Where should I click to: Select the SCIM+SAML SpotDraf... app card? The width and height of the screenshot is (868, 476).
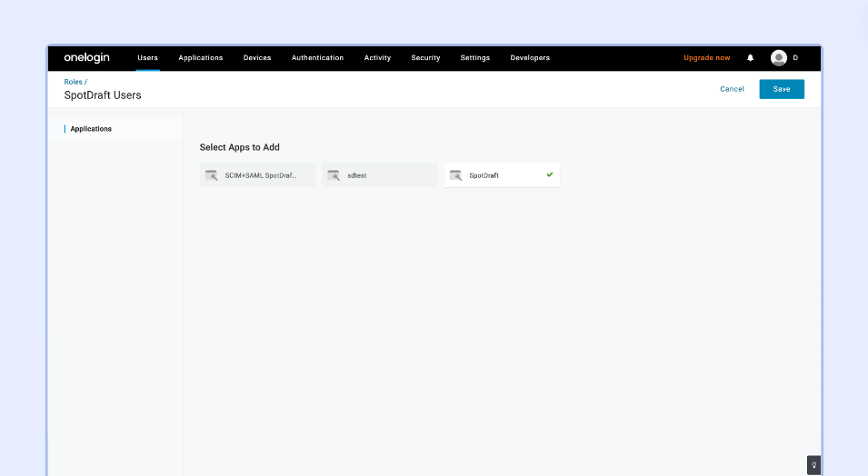257,175
